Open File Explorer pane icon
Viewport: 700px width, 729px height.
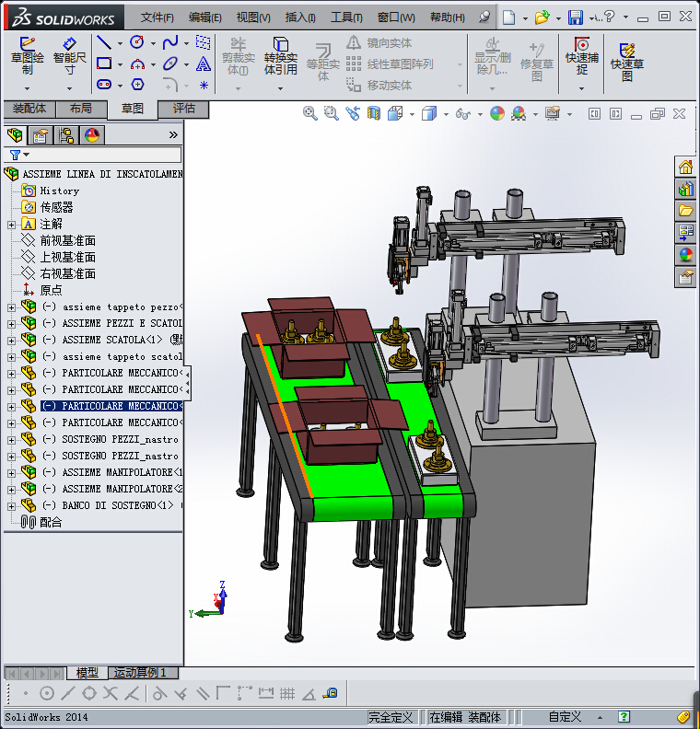point(685,211)
